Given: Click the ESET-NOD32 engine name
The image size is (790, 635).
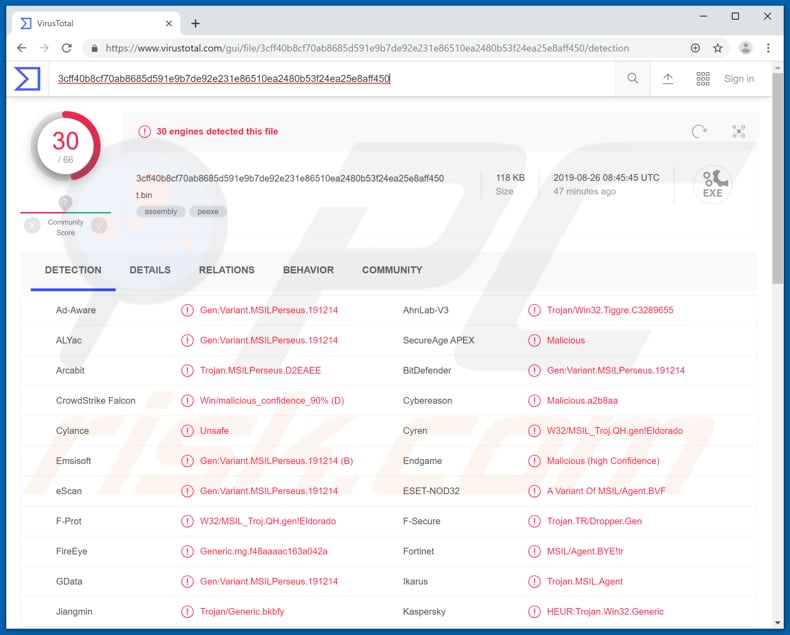Looking at the screenshot, I should [431, 491].
